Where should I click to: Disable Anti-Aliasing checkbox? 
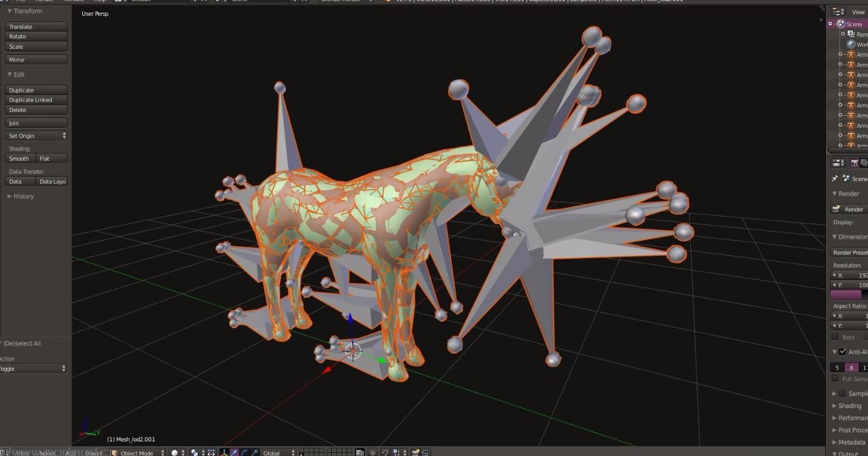click(842, 352)
